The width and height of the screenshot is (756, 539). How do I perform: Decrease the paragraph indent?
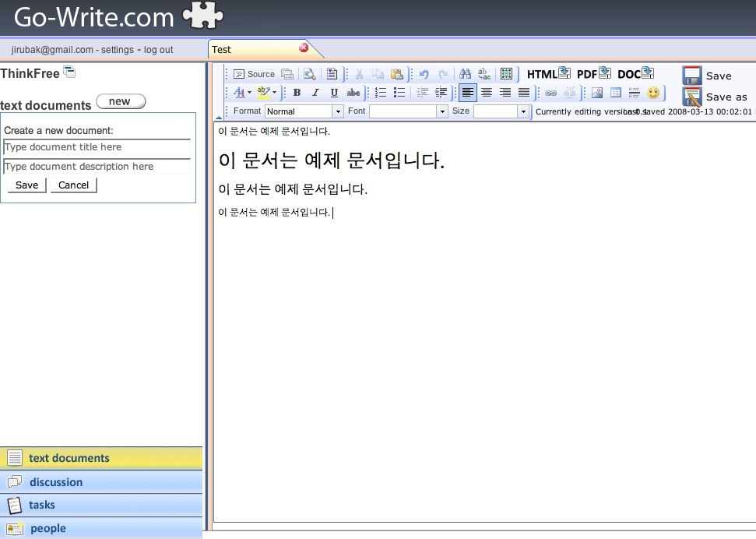click(x=422, y=93)
